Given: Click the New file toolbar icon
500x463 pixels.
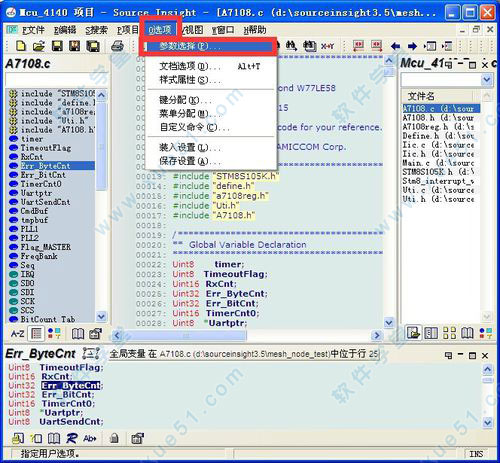Looking at the screenshot, I should [21, 46].
